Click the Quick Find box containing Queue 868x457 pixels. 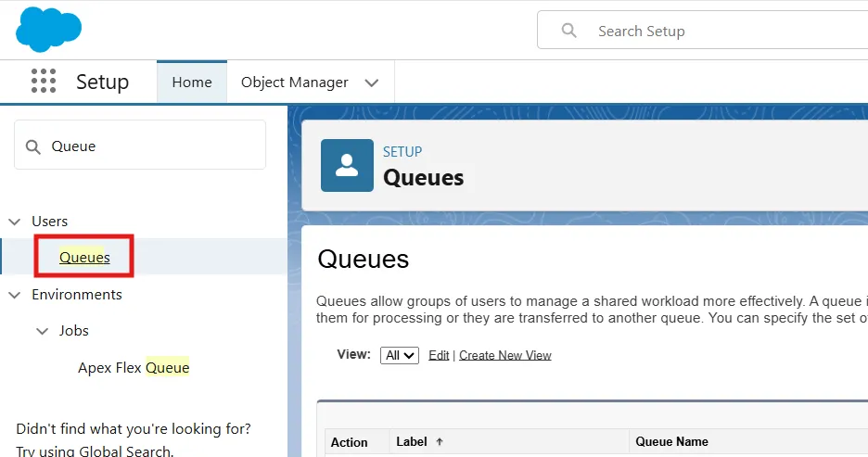point(148,146)
